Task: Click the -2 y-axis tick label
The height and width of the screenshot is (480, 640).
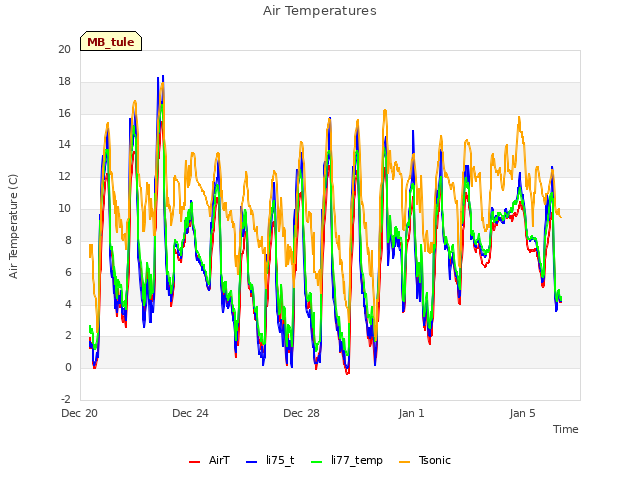Action: [66, 399]
